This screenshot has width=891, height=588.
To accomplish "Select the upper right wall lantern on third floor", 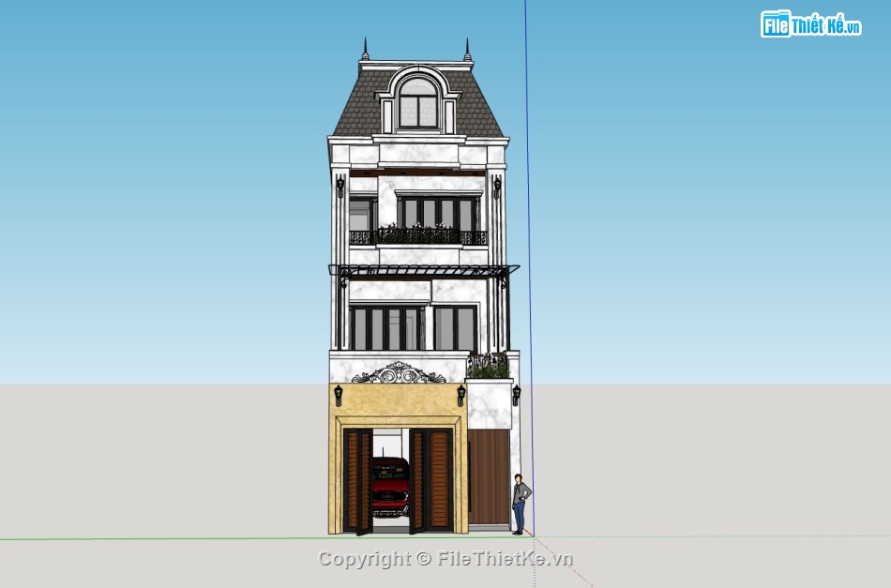I will click(x=497, y=188).
